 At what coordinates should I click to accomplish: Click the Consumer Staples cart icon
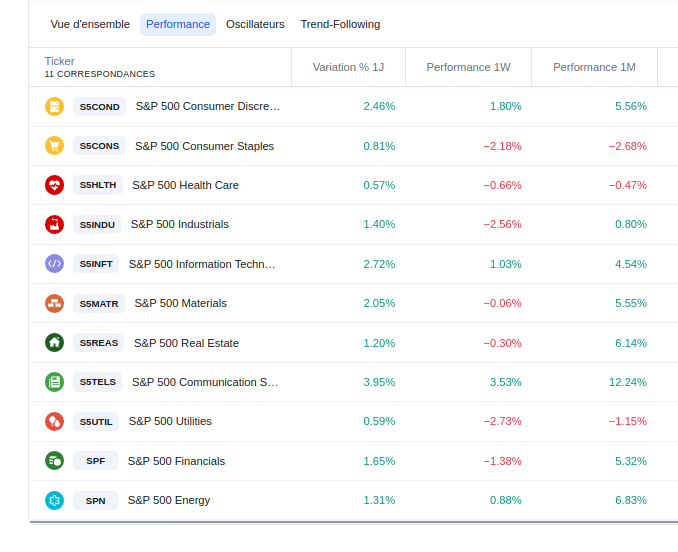[x=54, y=146]
